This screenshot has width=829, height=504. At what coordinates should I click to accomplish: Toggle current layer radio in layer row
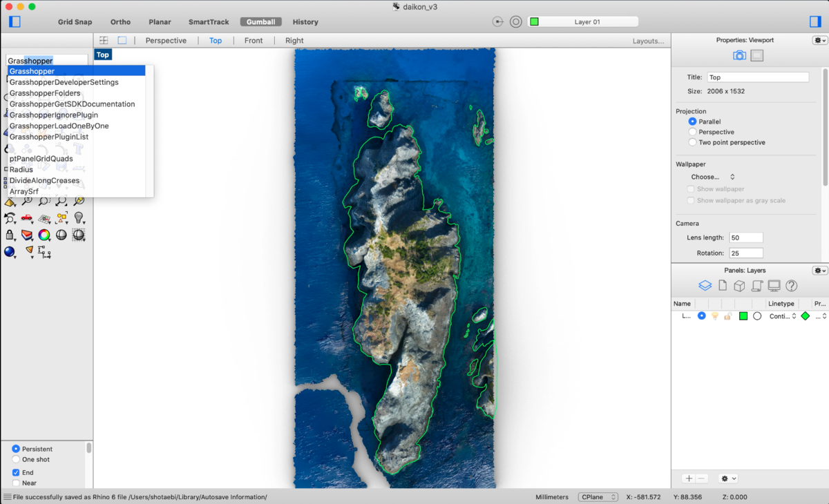(702, 316)
